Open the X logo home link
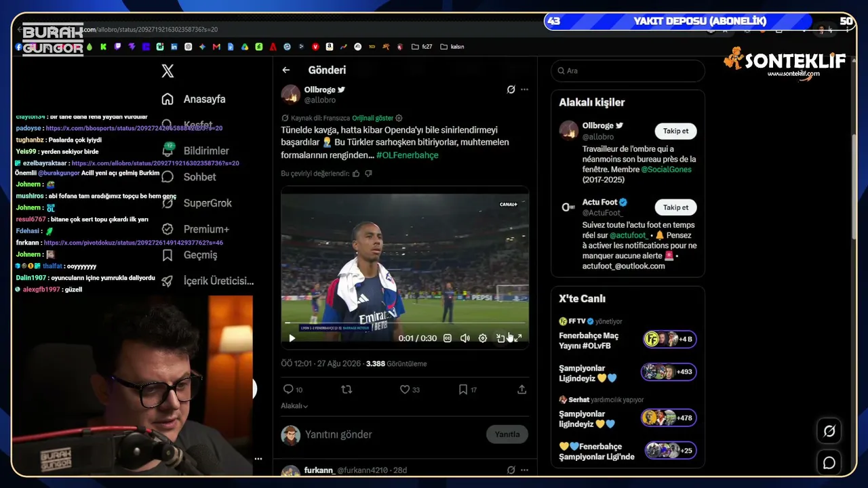This screenshot has height=488, width=868. pos(167,70)
